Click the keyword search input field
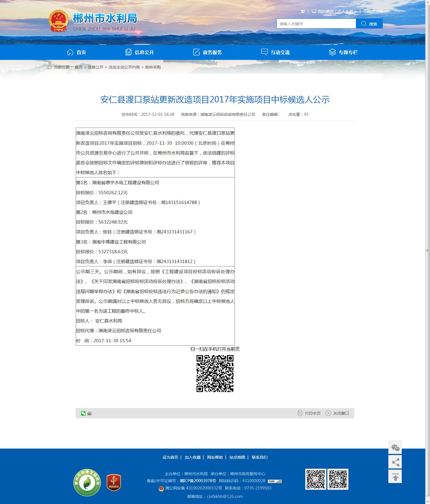The height and width of the screenshot is (504, 430). (x=316, y=24)
